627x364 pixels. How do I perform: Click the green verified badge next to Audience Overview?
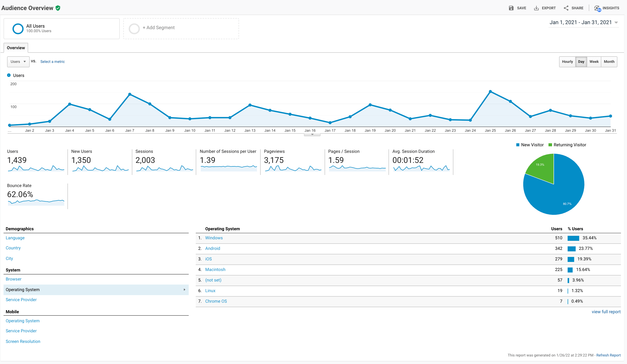click(x=58, y=8)
